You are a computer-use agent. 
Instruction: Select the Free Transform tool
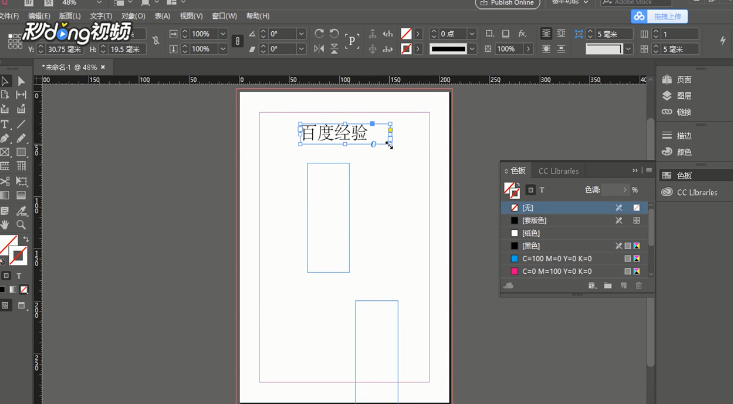point(22,181)
